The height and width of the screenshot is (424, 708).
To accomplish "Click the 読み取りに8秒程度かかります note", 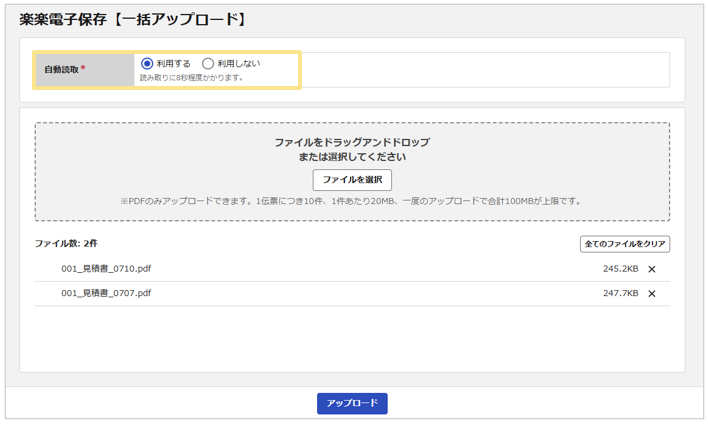I will click(191, 78).
